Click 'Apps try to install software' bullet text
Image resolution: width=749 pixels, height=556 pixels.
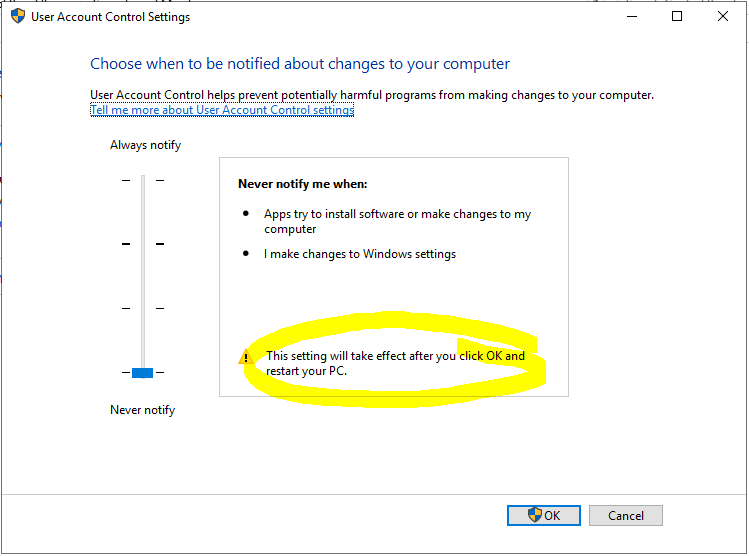click(x=397, y=221)
